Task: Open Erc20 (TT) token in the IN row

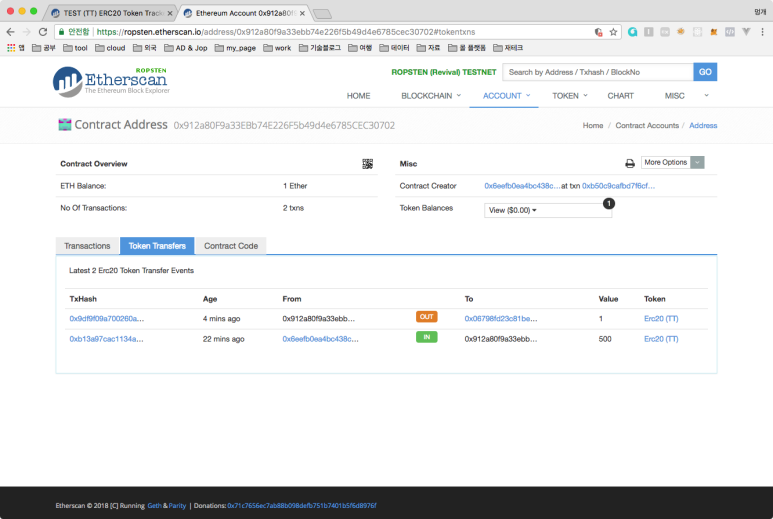Action: 661,339
